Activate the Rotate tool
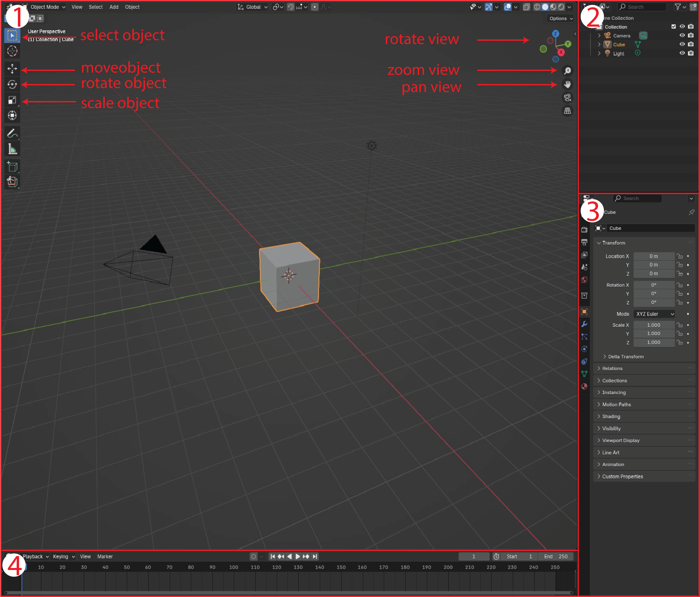The width and height of the screenshot is (700, 597). point(12,85)
